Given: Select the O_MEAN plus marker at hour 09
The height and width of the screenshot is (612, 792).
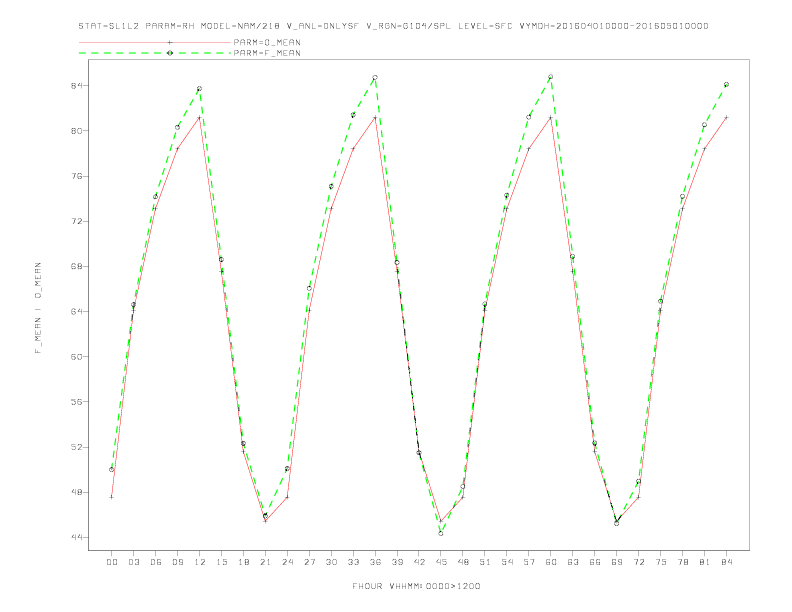Looking at the screenshot, I should [x=177, y=148].
